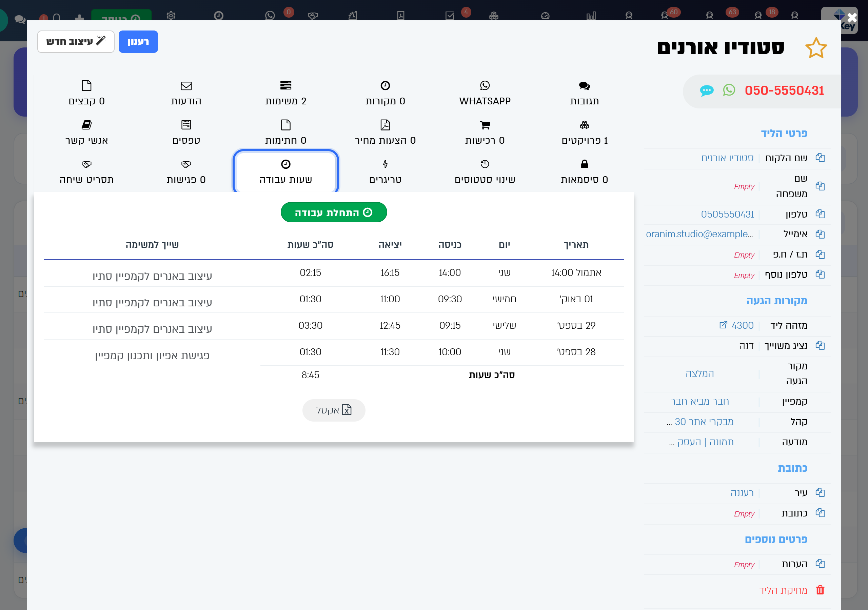
Task: Click the חבר מביא חבר campaign value
Action: point(699,401)
